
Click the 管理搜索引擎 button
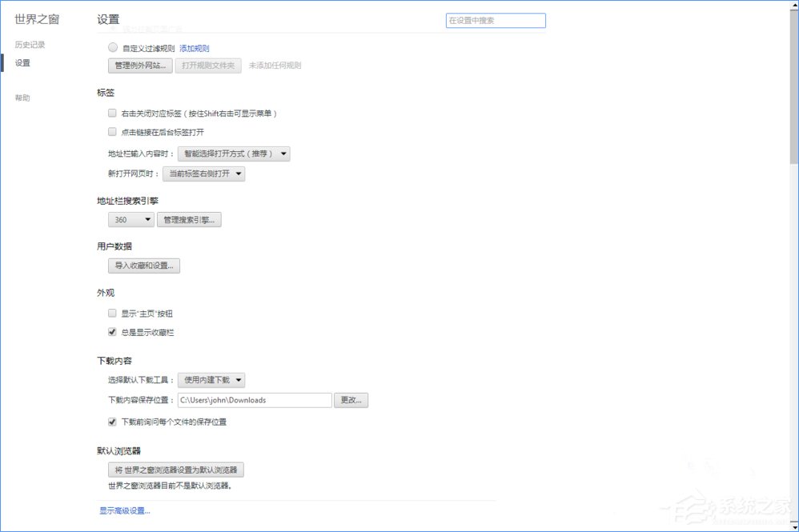(x=189, y=219)
